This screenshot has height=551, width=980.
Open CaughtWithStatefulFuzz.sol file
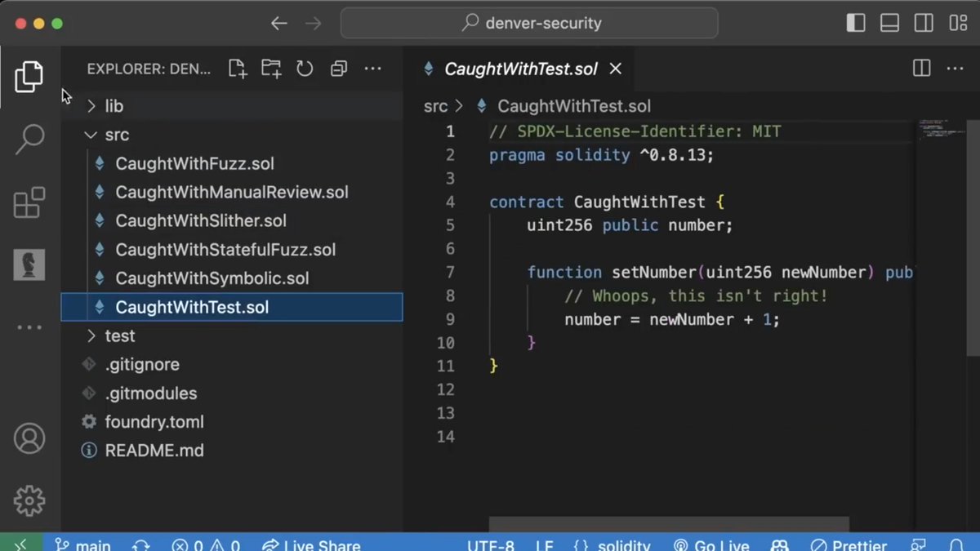point(232,250)
